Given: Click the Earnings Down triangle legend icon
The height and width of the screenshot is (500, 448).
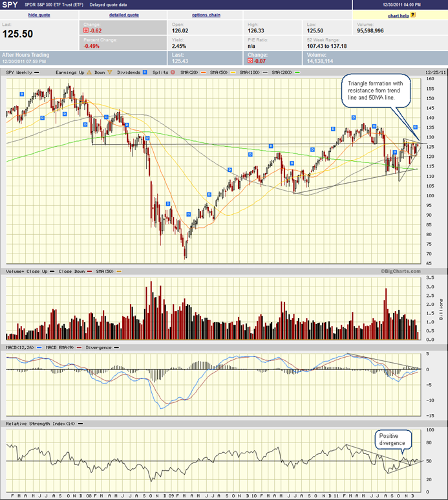Looking at the screenshot, I should click(110, 72).
